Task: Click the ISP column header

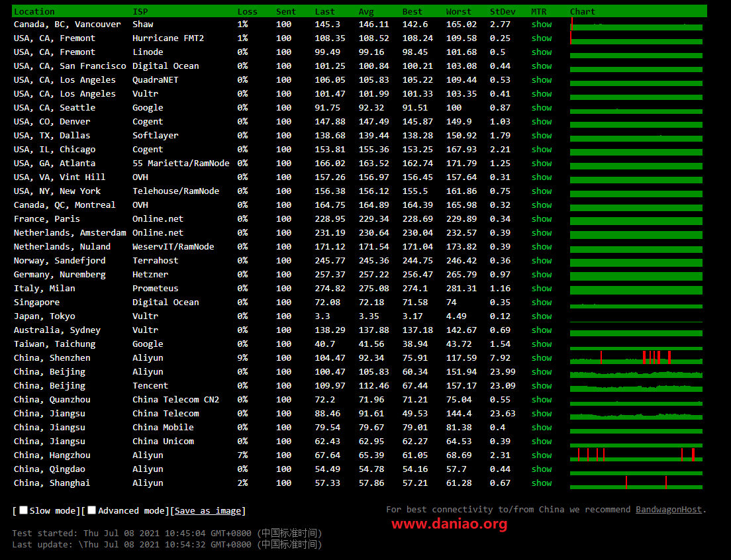Action: pos(140,12)
